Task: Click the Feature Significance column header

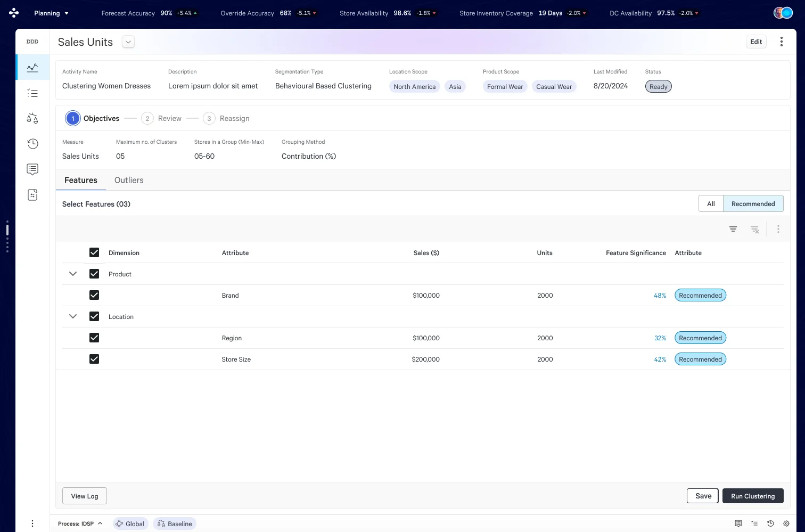Action: coord(636,253)
